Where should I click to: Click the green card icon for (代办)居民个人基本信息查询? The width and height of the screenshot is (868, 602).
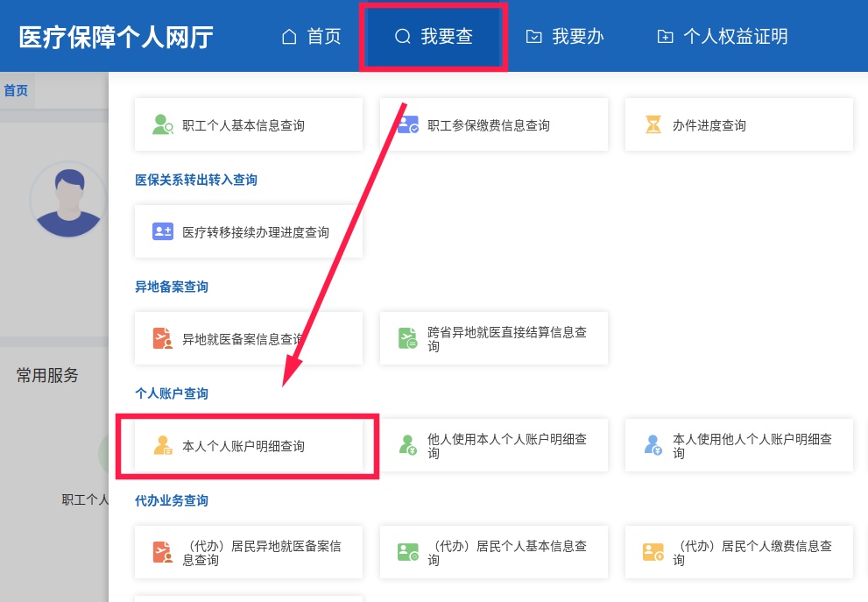pyautogui.click(x=408, y=552)
